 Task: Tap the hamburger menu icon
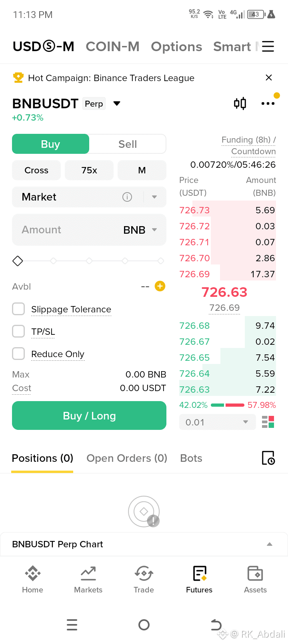pyautogui.click(x=268, y=46)
